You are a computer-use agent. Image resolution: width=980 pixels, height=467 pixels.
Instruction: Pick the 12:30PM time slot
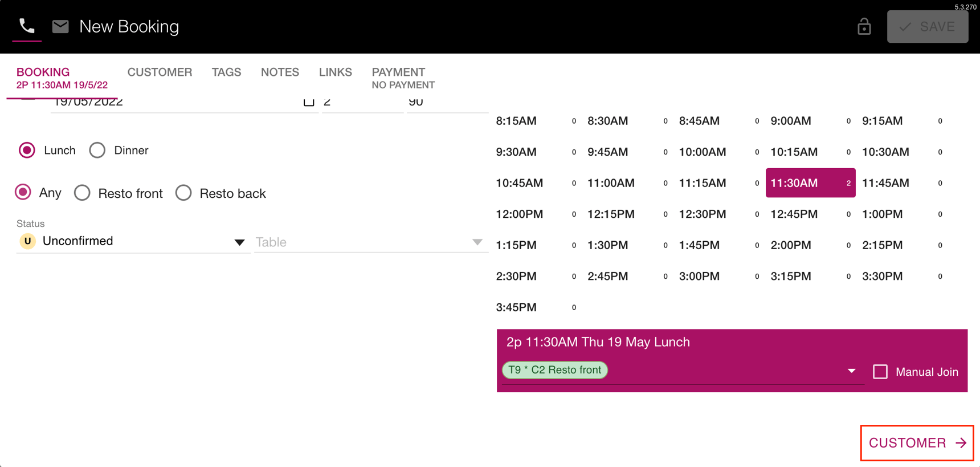tap(702, 214)
